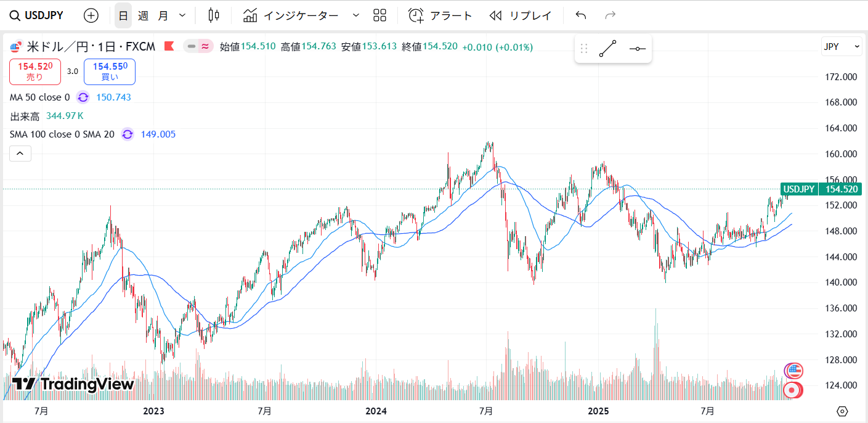Expand the timeframe dropdown chevron

[182, 15]
